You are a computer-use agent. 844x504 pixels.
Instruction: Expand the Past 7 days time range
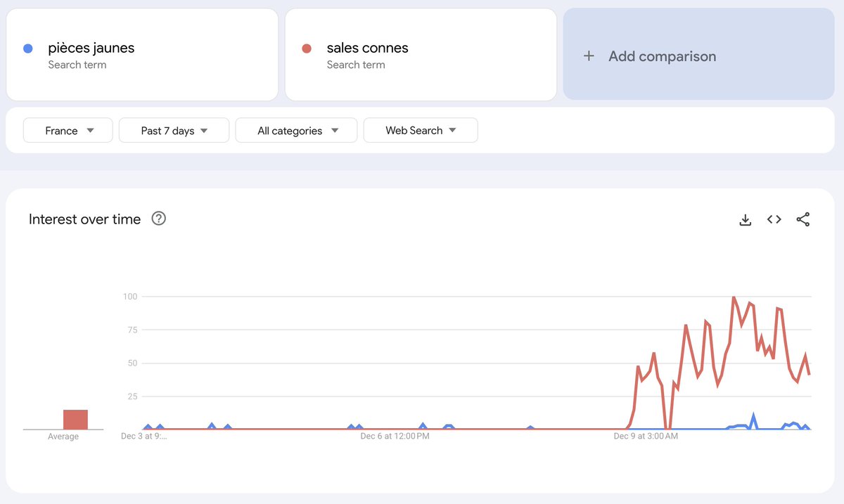pyautogui.click(x=174, y=130)
